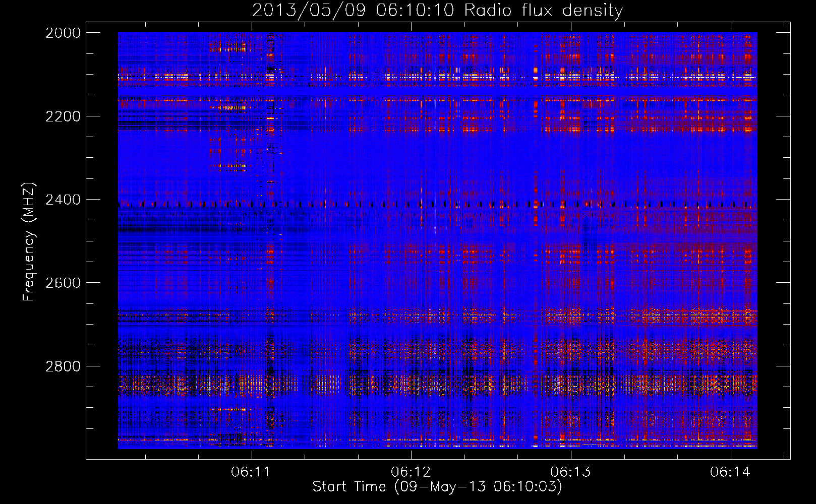Click the "Frequency (MHZ)" y-axis label
Viewport: 816px width, 504px height.
point(29,241)
